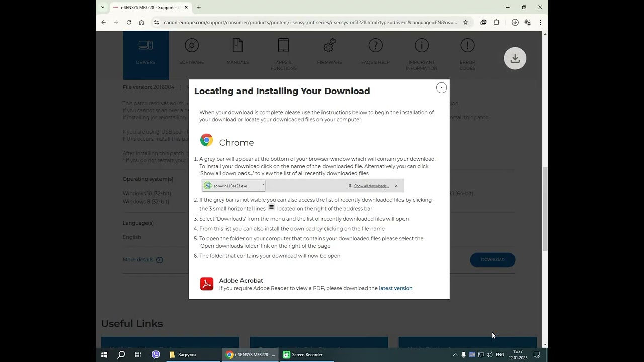Reload the current page
The image size is (644, 362).
(129, 22)
